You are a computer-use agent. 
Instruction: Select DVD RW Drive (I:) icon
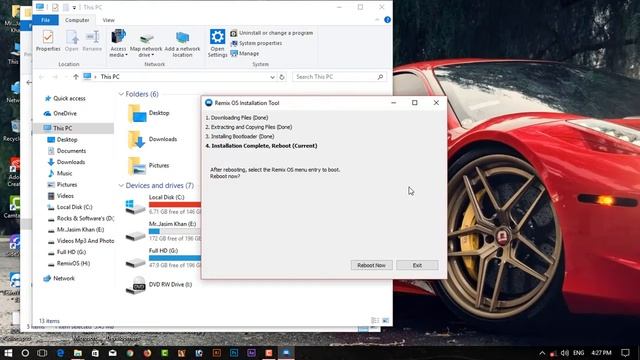[136, 285]
